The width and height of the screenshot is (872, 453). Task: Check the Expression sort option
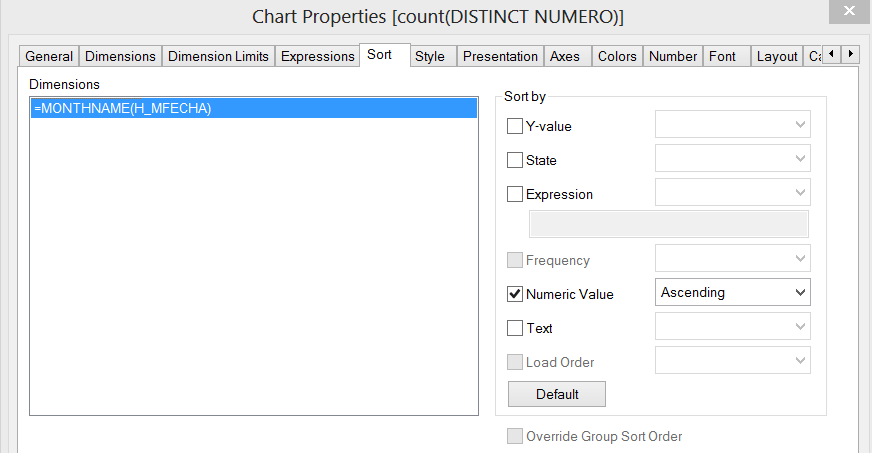pyautogui.click(x=515, y=194)
